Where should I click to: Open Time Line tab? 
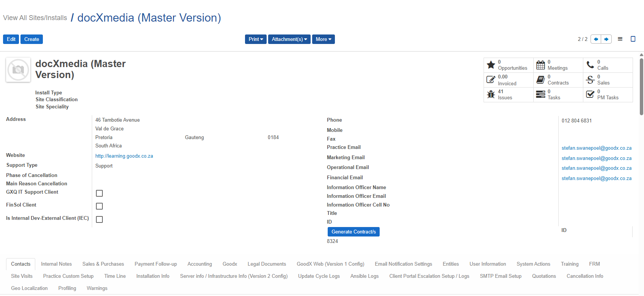[x=115, y=276]
